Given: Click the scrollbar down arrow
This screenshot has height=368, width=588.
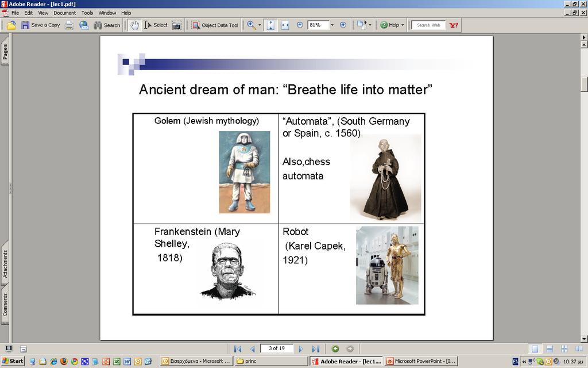Looking at the screenshot, I should [x=584, y=339].
